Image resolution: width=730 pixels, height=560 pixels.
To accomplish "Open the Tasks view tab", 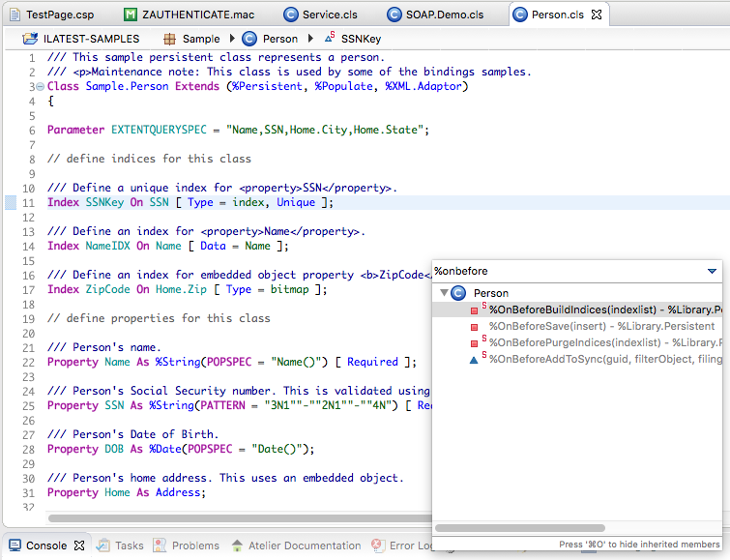I will tap(129, 545).
